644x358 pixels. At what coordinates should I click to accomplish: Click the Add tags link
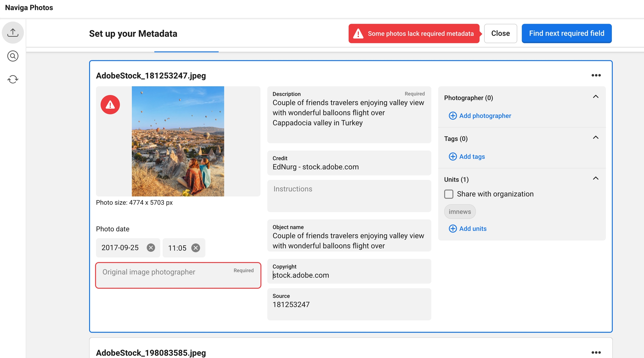(x=472, y=157)
